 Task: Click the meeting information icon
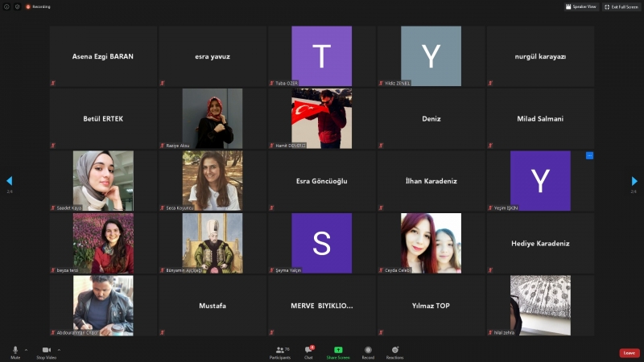coord(6,6)
